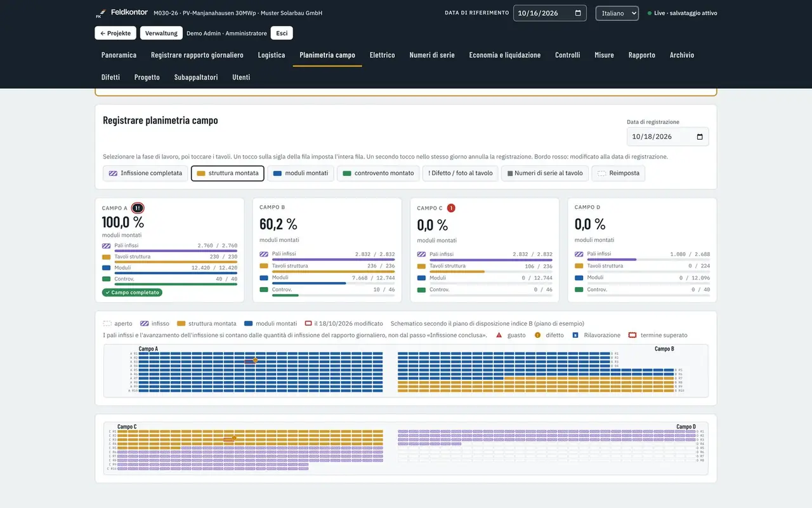Click the red guasto triangle legend icon
Image resolution: width=812 pixels, height=508 pixels.
point(499,335)
